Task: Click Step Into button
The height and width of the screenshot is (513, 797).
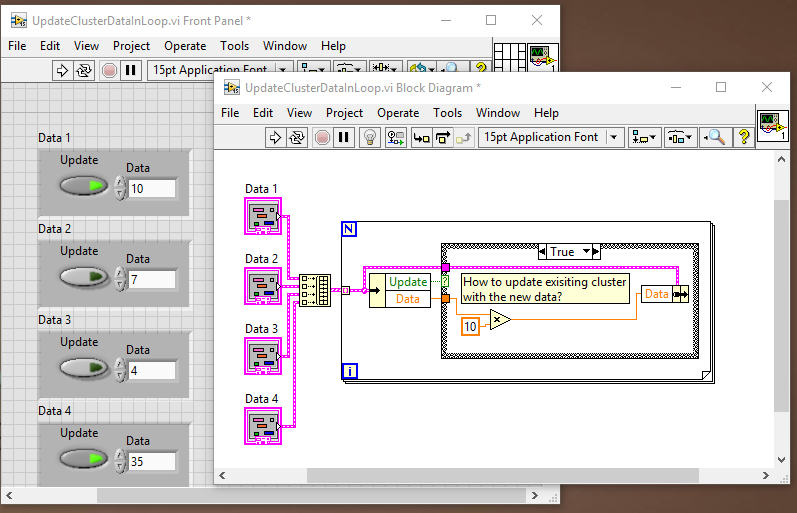Action: pyautogui.click(x=421, y=137)
